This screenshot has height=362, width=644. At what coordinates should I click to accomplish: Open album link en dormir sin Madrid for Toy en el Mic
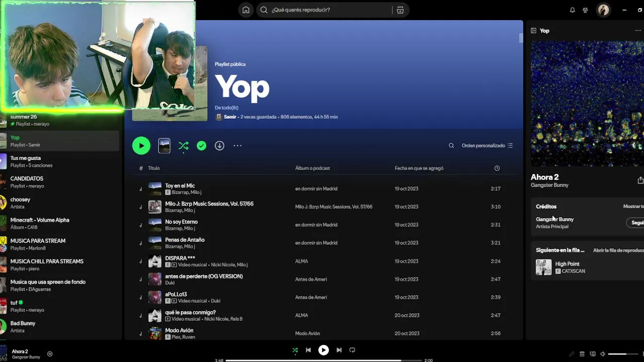click(316, 189)
